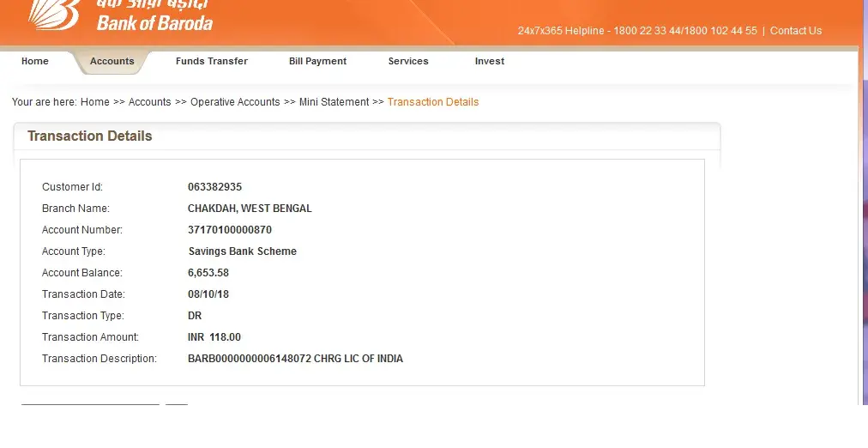This screenshot has height=448, width=868.
Task: Select the BARB0000000006148072 CHRG LIC description
Action: point(295,359)
